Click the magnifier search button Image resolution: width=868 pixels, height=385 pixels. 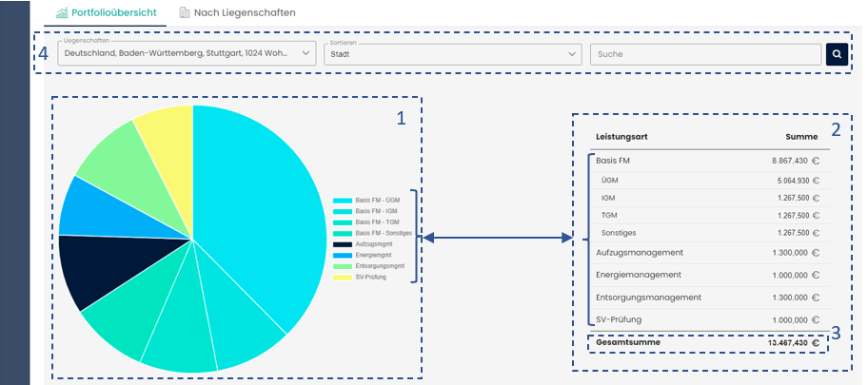click(x=837, y=54)
